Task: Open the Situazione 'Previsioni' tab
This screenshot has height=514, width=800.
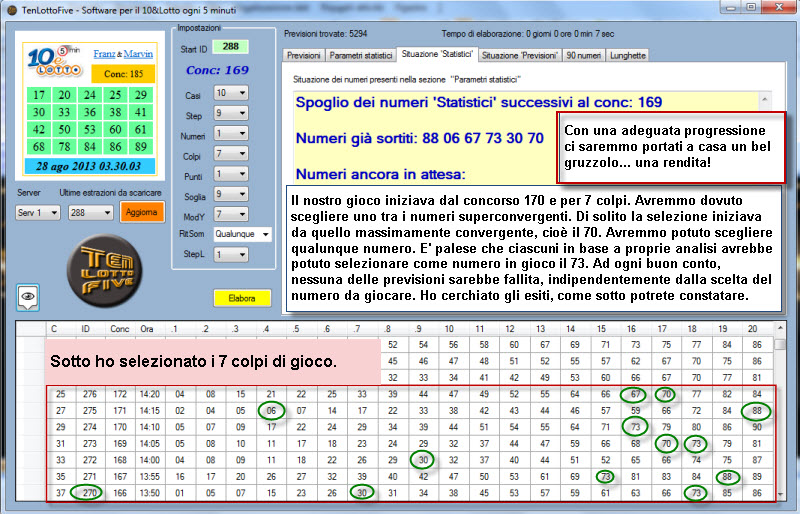Action: 520,55
